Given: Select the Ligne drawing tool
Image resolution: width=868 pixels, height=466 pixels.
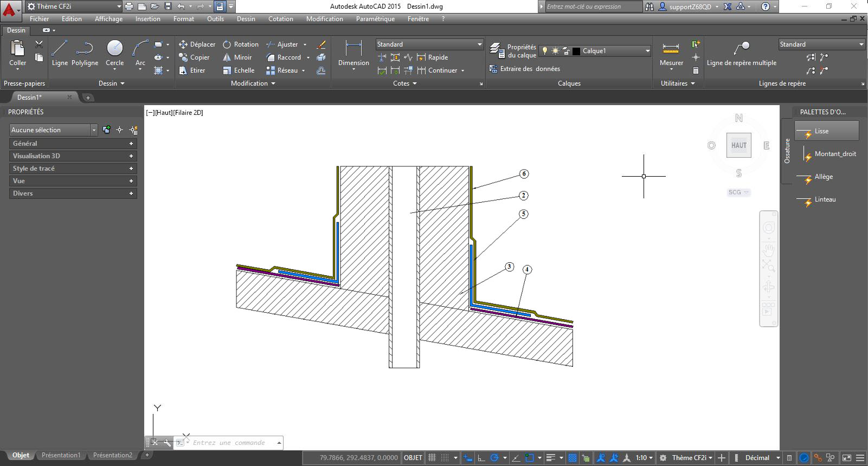Looking at the screenshot, I should pos(60,53).
